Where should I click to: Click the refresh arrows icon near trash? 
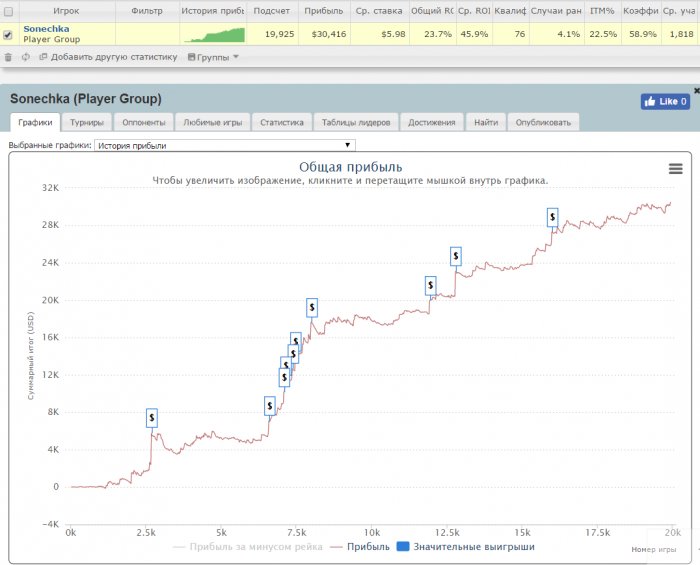26,57
